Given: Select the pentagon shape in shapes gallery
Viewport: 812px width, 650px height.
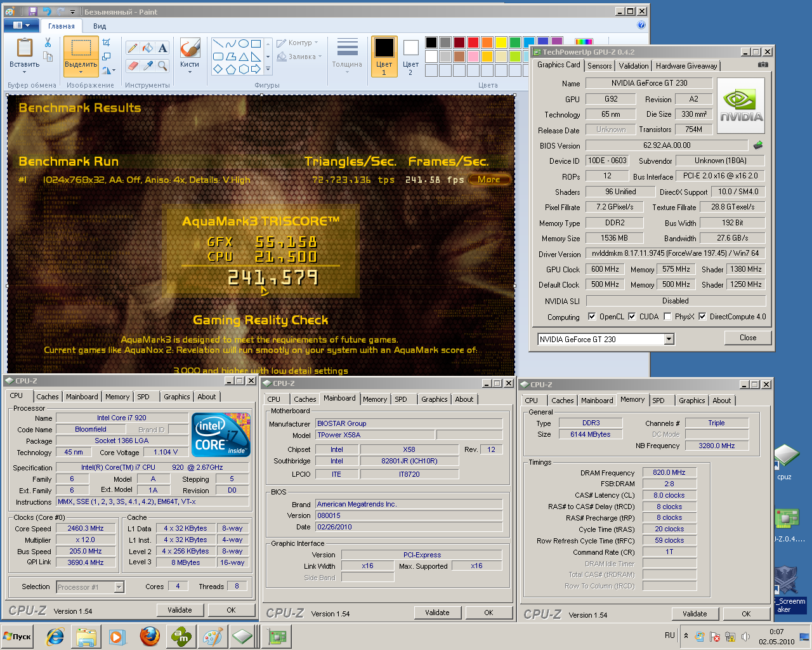Looking at the screenshot, I should 230,69.
